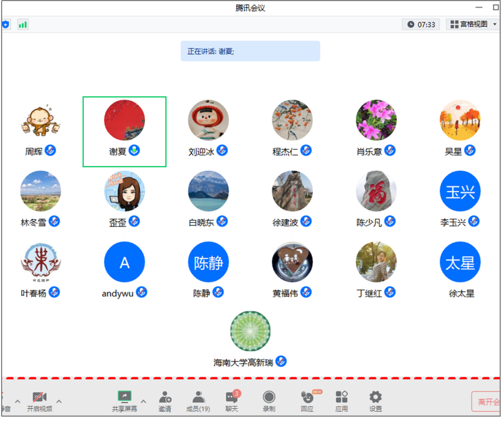This screenshot has width=504, height=421.
Task: Turn on camera with 开启视频 toggle
Action: pyautogui.click(x=39, y=398)
